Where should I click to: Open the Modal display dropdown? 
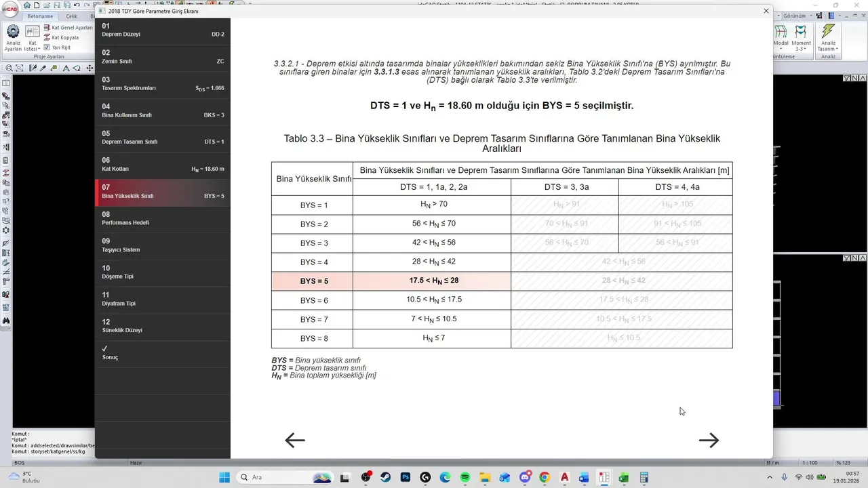(x=781, y=37)
